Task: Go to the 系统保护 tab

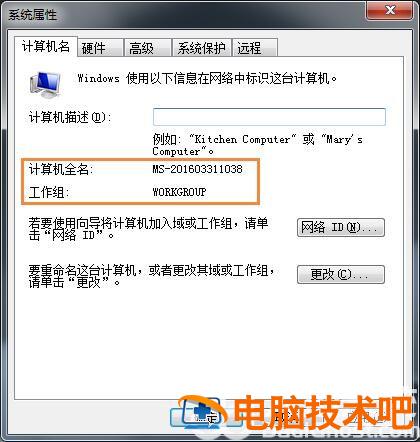Action: click(201, 48)
